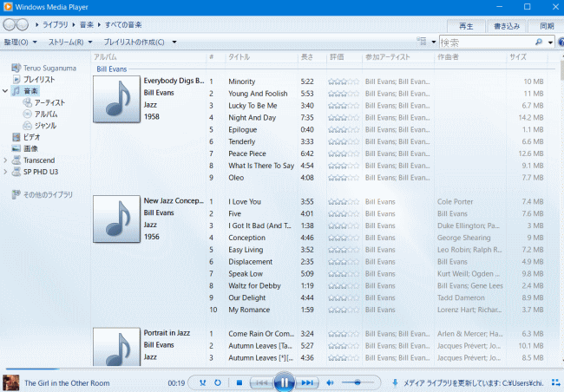Click the playback seek progress bar
Screen dimensions: 564x392
coord(282,369)
